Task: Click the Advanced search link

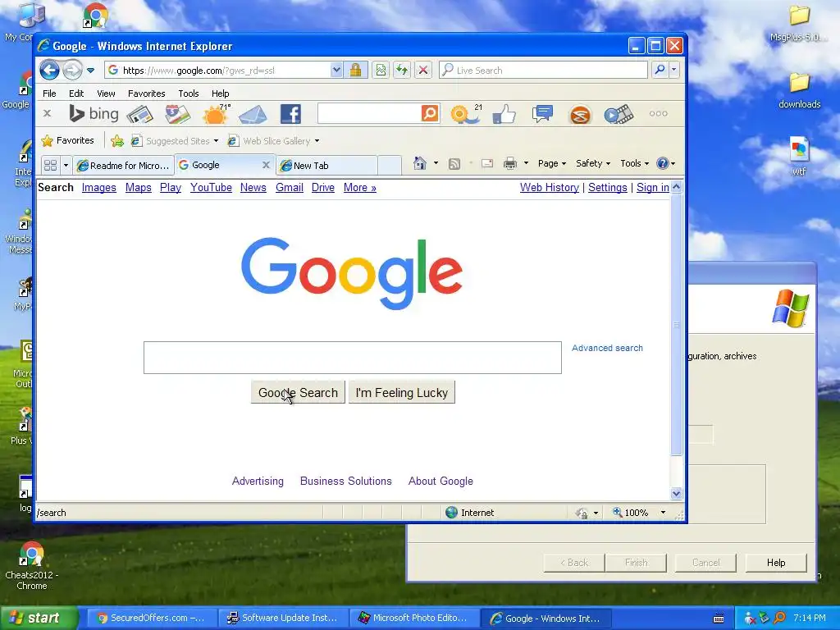Action: tap(607, 348)
